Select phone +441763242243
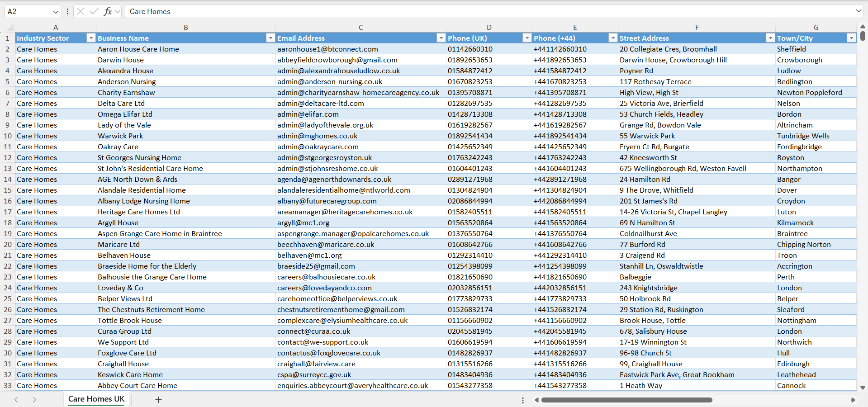The image size is (868, 407). [x=575, y=158]
